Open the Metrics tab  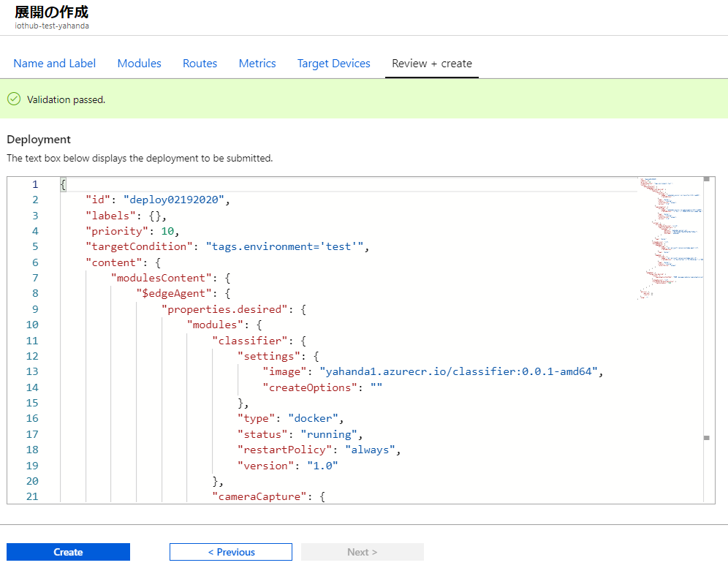click(257, 63)
